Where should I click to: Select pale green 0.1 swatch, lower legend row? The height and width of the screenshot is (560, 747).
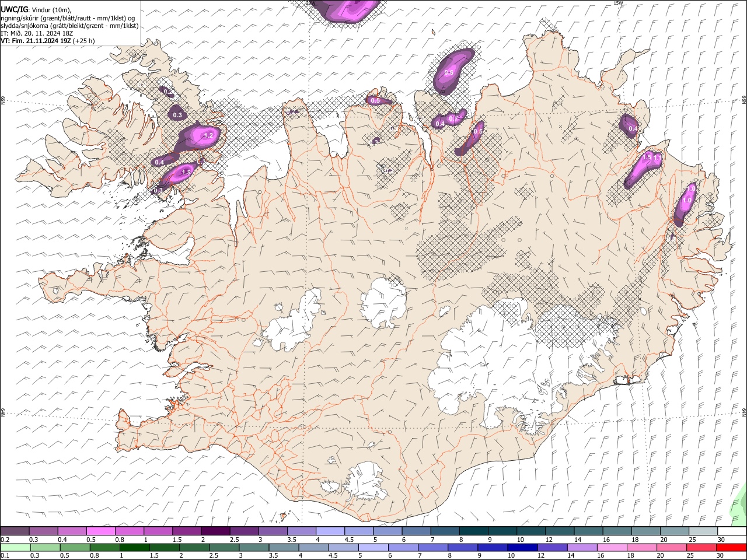pos(15,547)
